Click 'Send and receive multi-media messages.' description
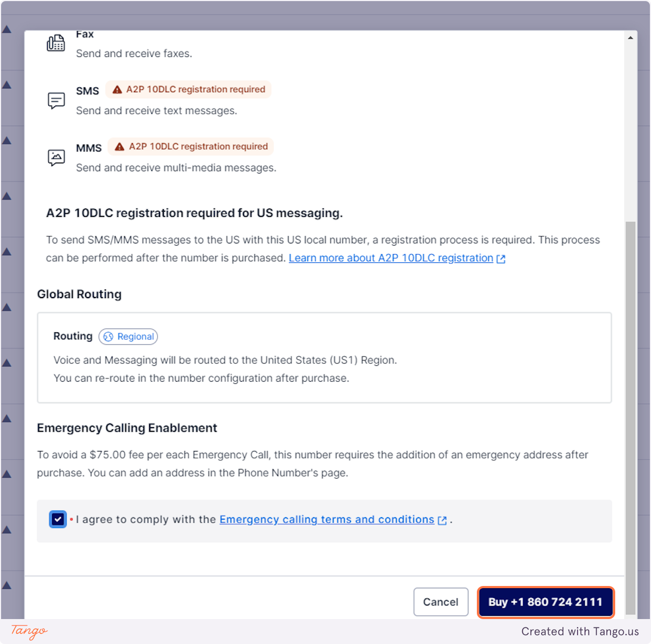 click(x=176, y=168)
